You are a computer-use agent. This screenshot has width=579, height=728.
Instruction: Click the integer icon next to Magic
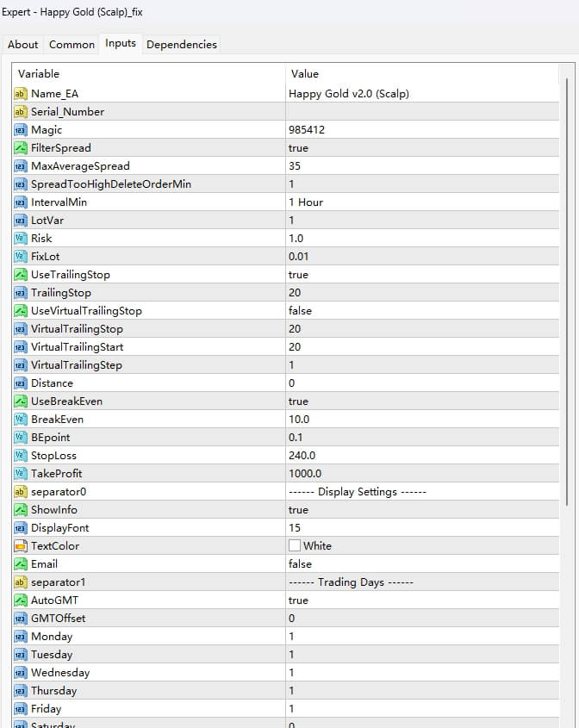point(21,129)
